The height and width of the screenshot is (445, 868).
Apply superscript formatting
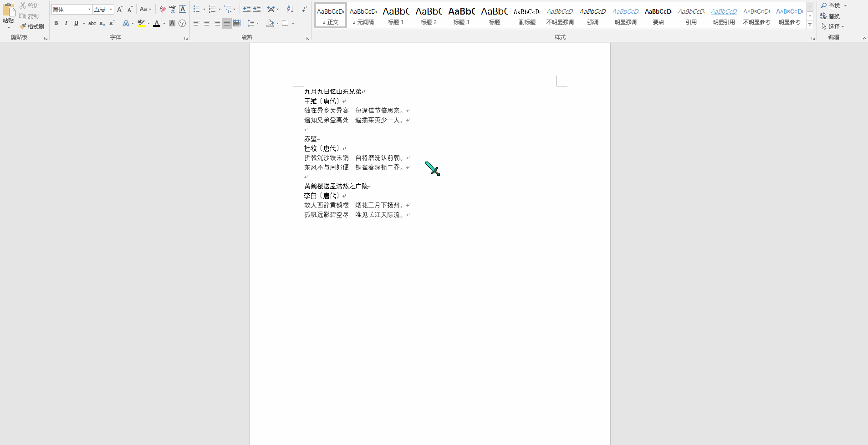(x=112, y=23)
